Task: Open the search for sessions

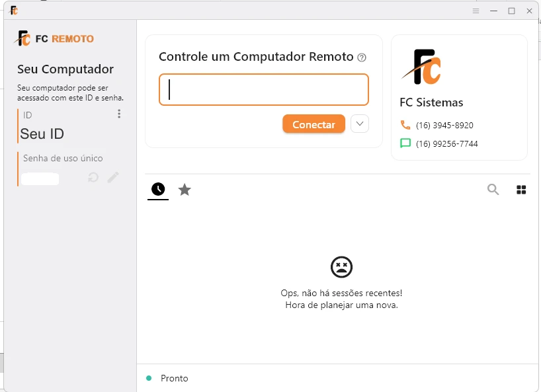Action: pyautogui.click(x=493, y=189)
